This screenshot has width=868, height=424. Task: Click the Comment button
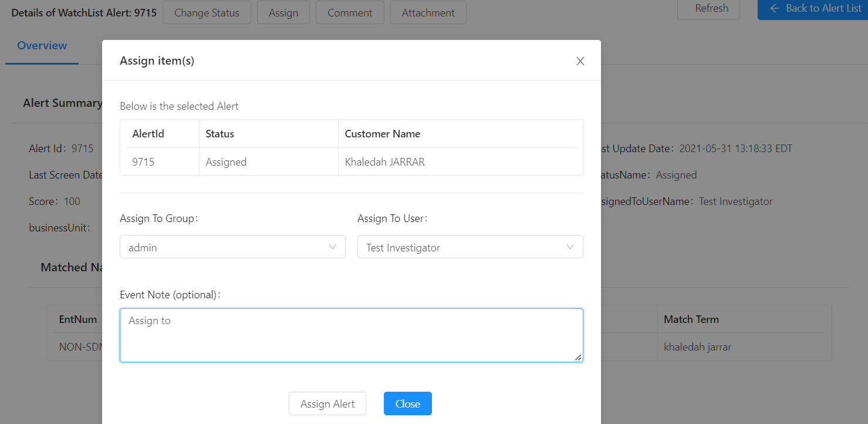pyautogui.click(x=350, y=12)
